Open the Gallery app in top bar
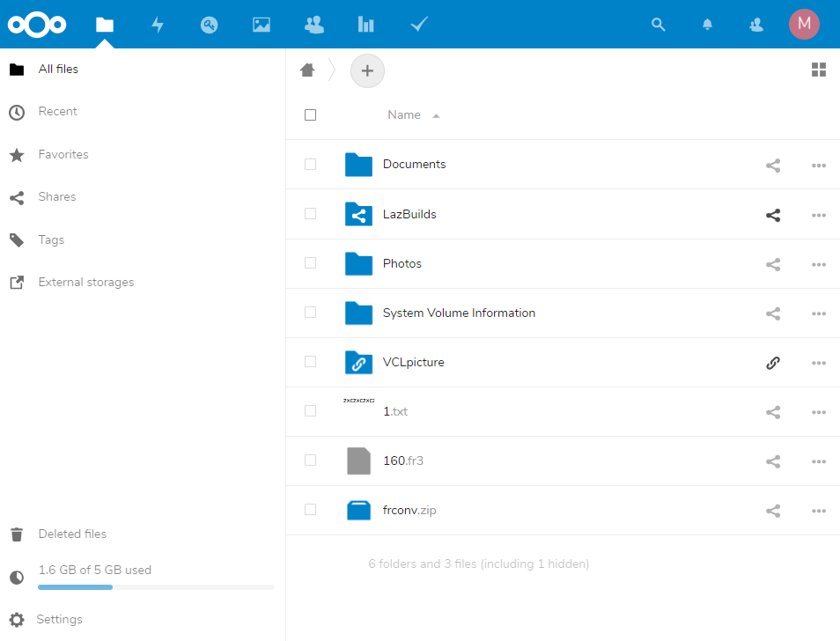 point(261,25)
